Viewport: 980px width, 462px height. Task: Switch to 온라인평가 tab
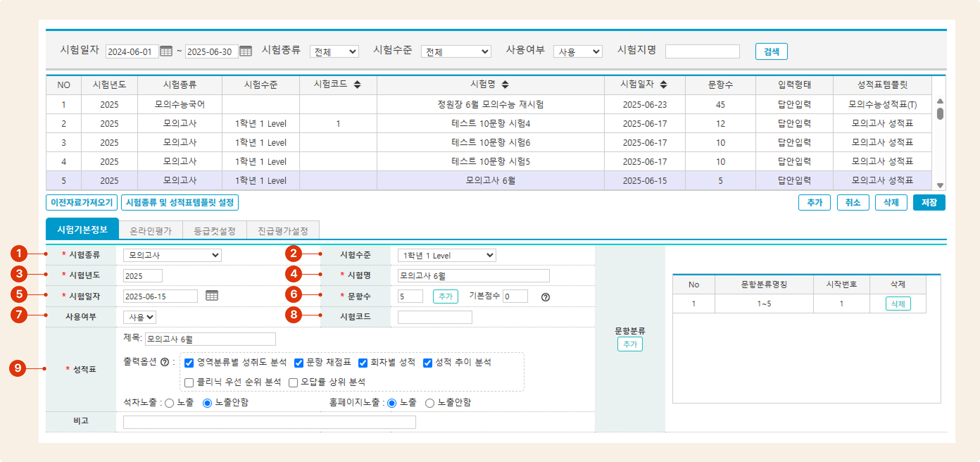151,231
